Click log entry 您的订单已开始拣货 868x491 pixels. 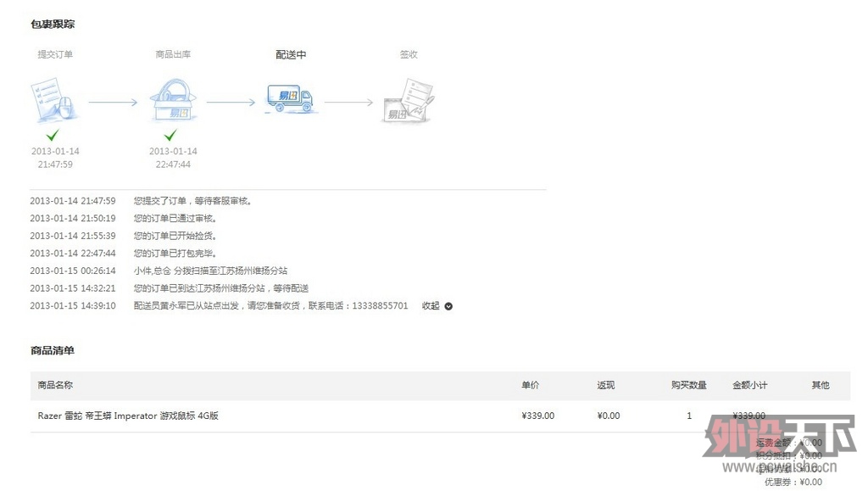pos(175,236)
